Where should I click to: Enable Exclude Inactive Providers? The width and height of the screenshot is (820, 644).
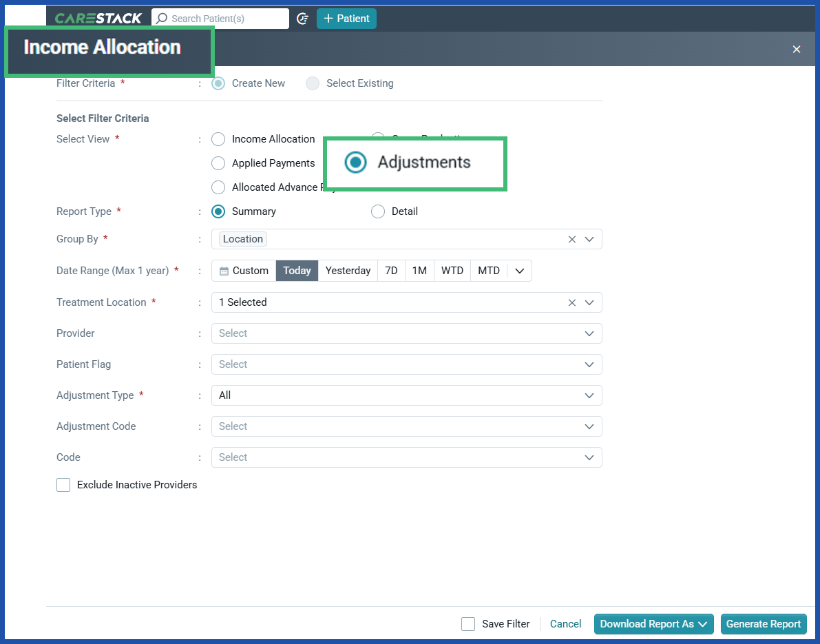pyautogui.click(x=63, y=485)
